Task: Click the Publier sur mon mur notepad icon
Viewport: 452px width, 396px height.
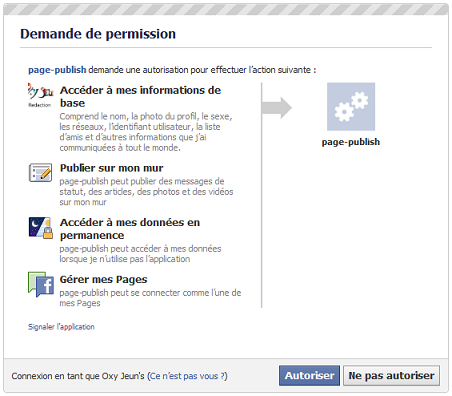Action: 40,172
